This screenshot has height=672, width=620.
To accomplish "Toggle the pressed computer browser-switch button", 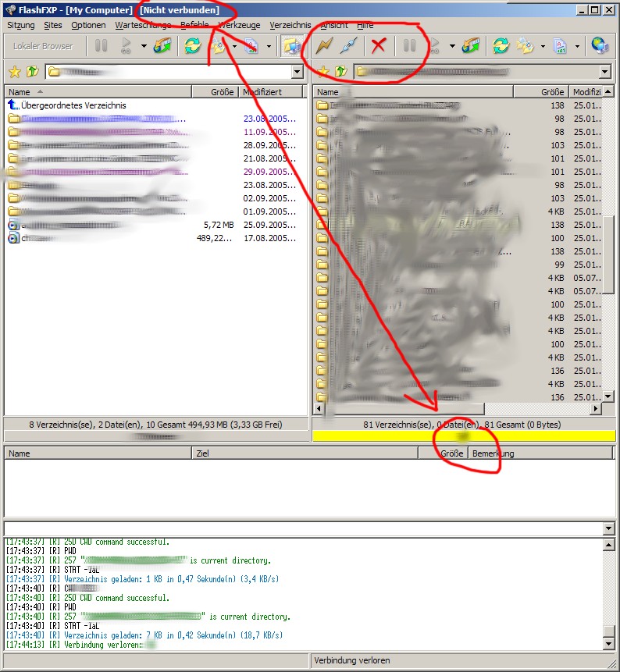I will (x=292, y=46).
